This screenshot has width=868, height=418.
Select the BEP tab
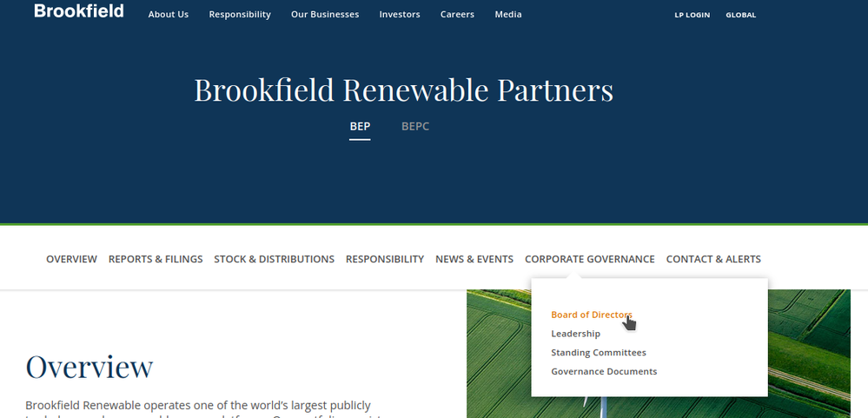pyautogui.click(x=360, y=126)
